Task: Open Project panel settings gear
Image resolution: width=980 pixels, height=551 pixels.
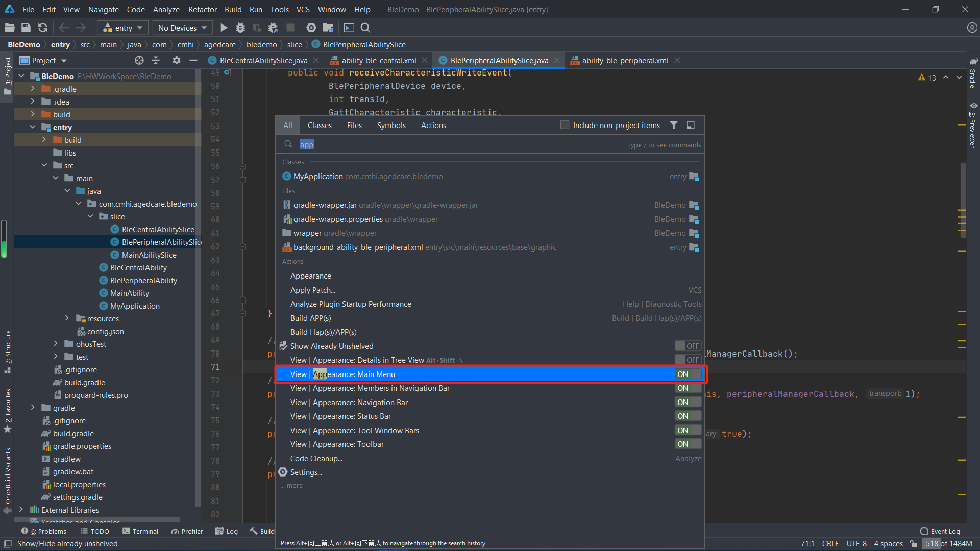Action: [x=177, y=60]
